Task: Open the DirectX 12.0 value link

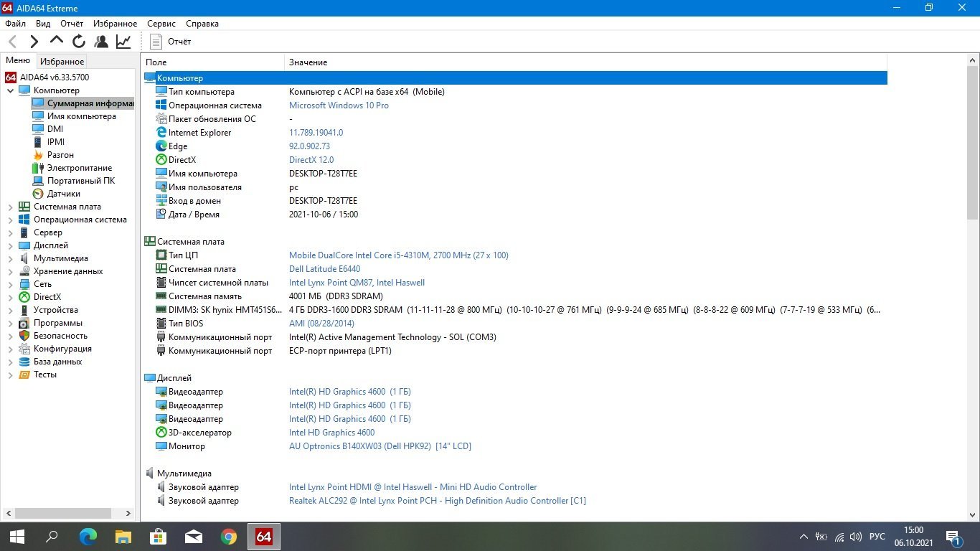Action: 311,160
